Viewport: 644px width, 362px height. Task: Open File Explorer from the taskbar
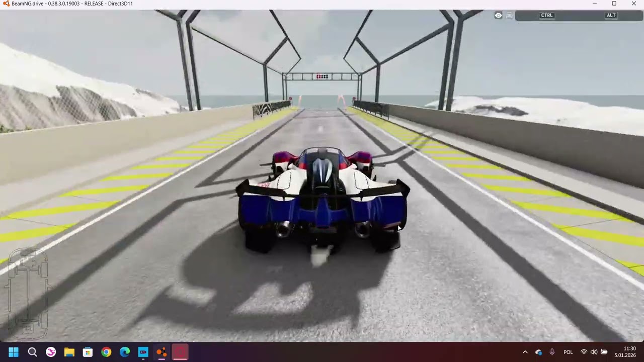[69, 352]
